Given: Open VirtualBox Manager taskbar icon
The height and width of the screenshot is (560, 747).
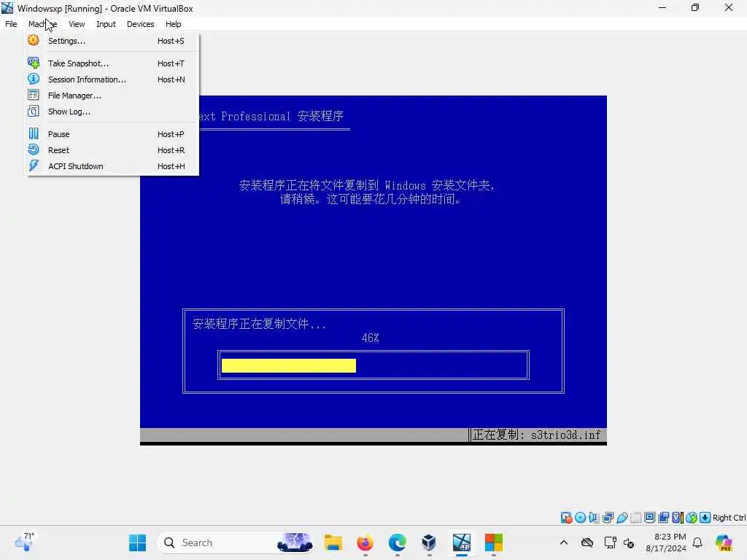Looking at the screenshot, I should pos(429,542).
